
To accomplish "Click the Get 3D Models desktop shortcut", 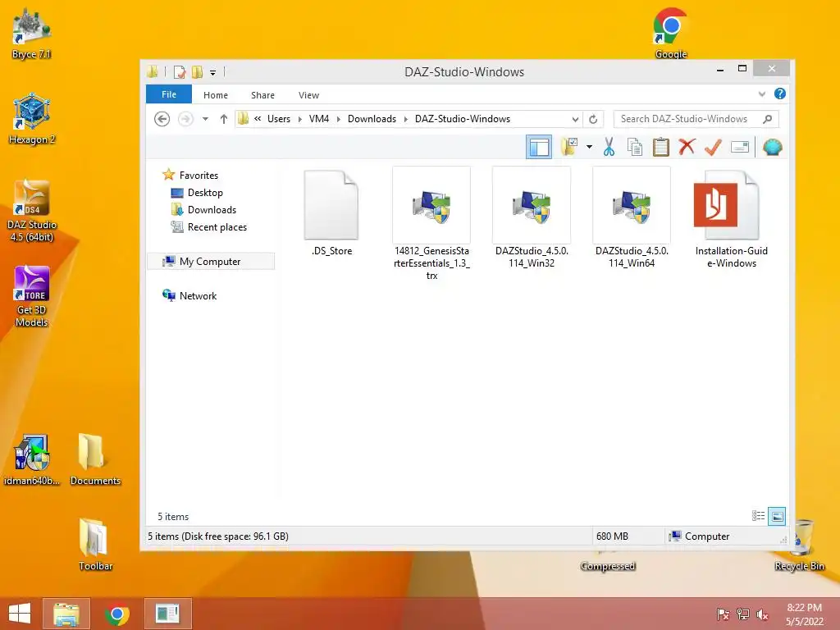I will [32, 296].
